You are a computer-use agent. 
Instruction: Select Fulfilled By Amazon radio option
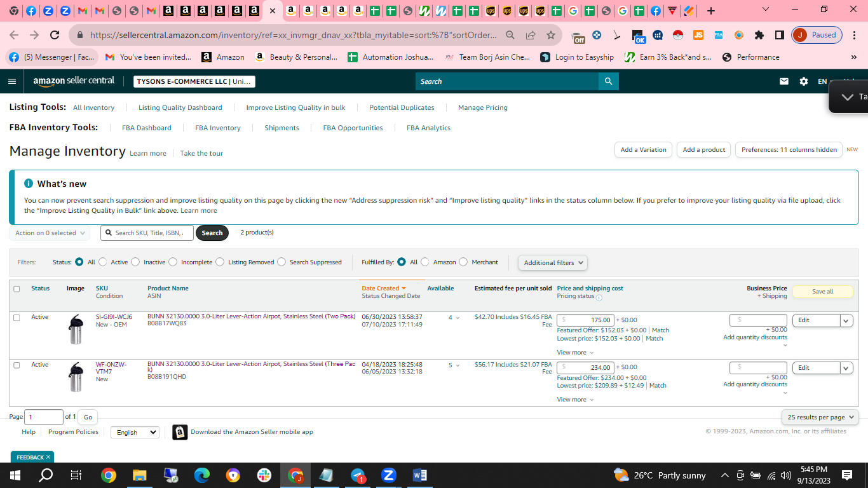[425, 262]
